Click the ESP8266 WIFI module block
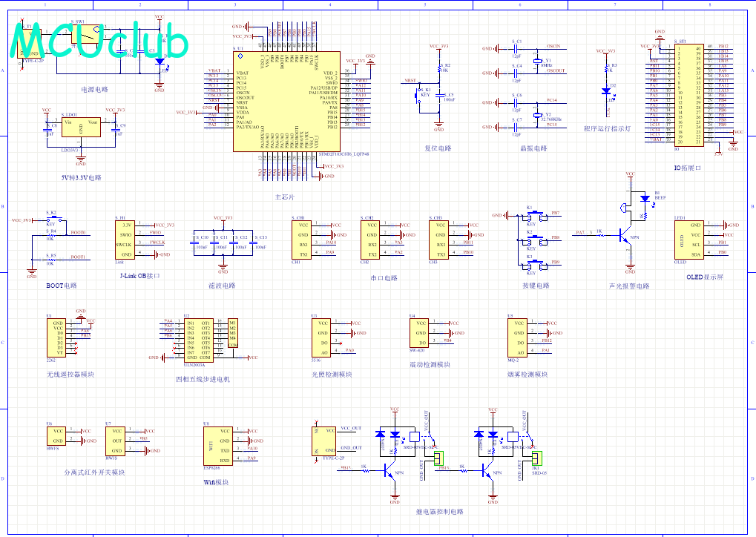Screen dimensions: 756x537 pos(218,446)
